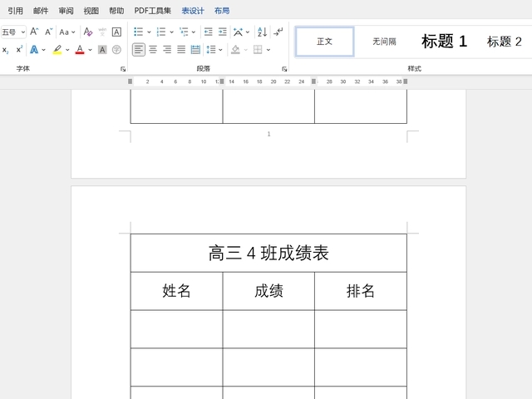
Task: Click the 成绩 header cell
Action: (x=268, y=291)
